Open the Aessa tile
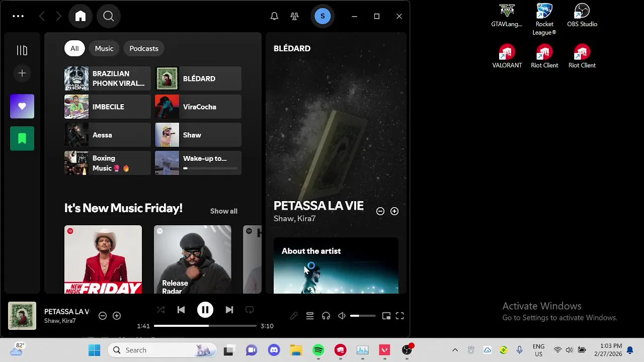This screenshot has width=644, height=362. (108, 135)
